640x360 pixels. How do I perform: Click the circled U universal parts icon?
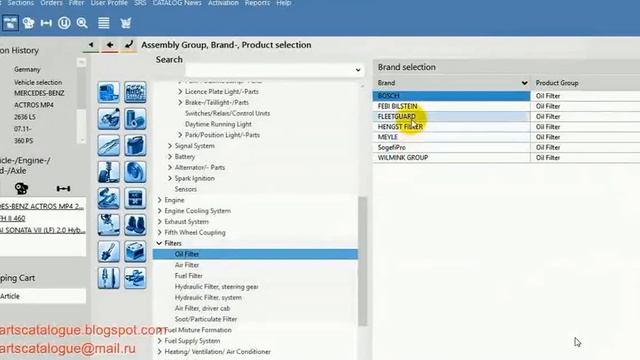[64, 23]
